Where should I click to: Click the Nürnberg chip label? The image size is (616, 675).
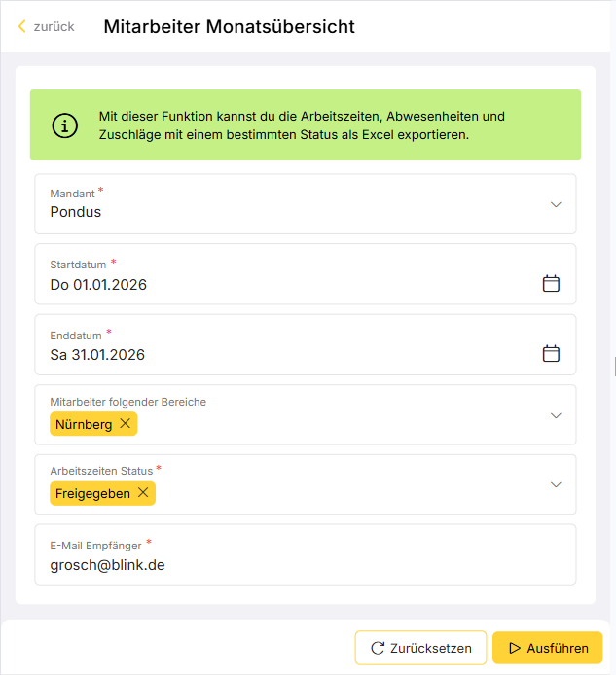[x=84, y=424]
